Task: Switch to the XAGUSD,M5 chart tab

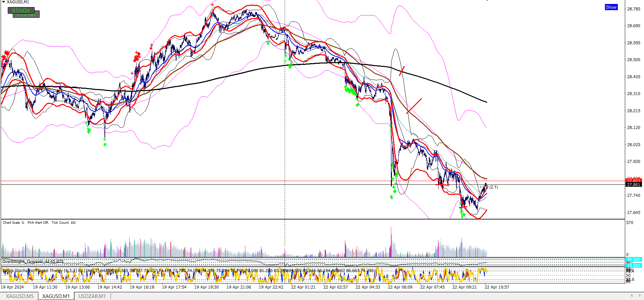Action: [20, 296]
